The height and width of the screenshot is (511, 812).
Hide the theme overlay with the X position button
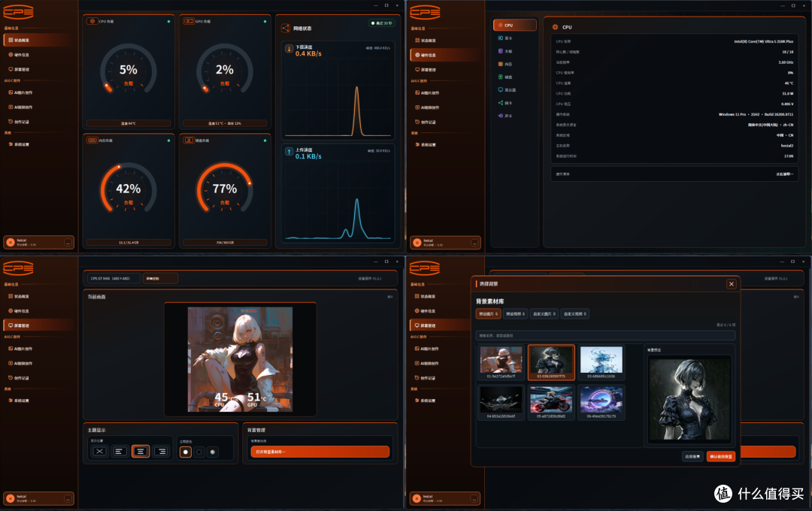coord(99,452)
